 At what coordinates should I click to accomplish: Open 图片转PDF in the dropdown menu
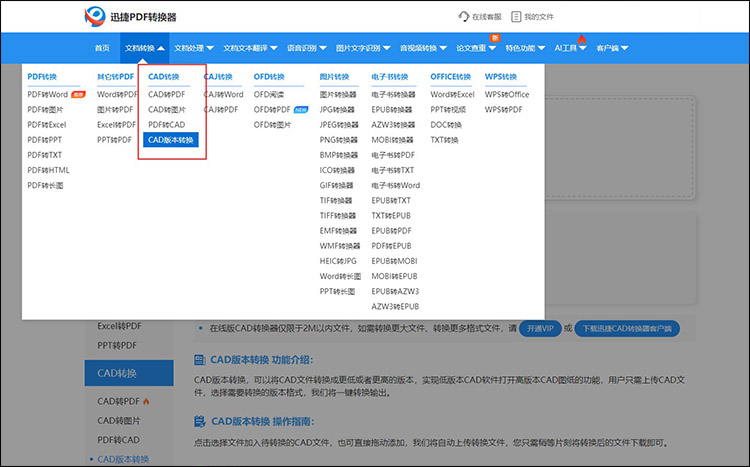point(115,110)
